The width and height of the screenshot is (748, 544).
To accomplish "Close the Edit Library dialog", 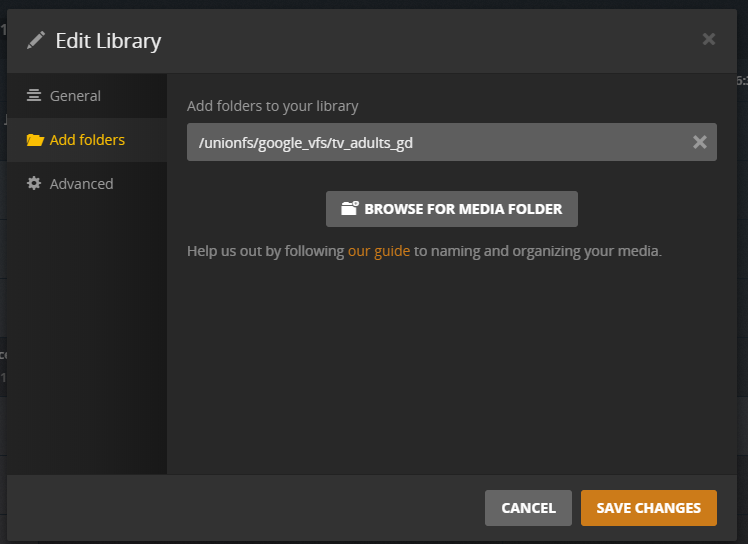I will (709, 39).
